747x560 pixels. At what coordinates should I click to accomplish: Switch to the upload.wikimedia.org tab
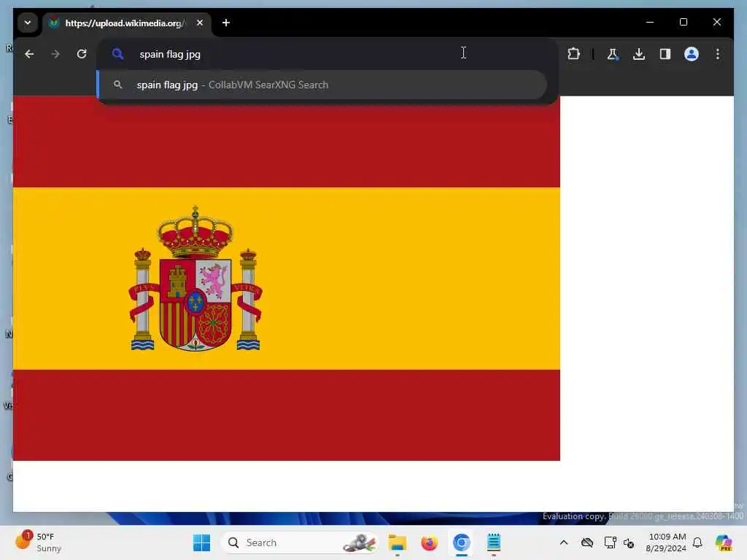128,23
